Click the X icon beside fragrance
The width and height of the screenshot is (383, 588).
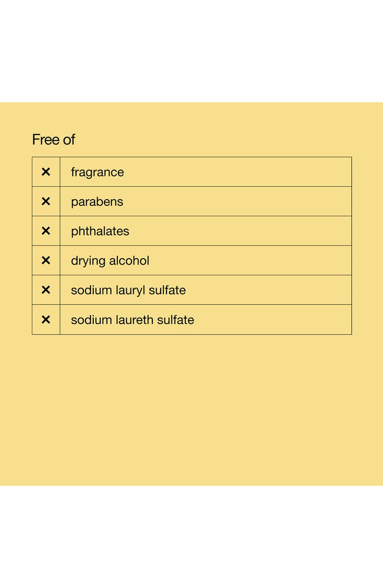coord(46,172)
